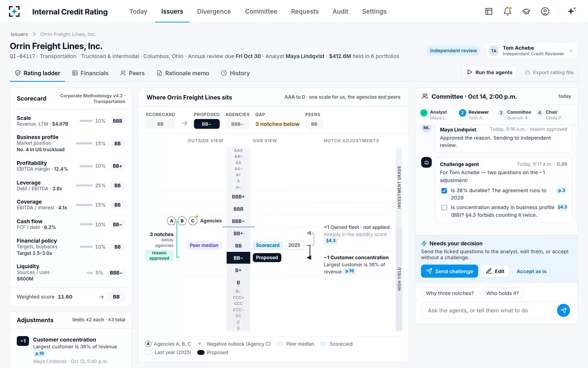Expand the Agency C negative outlook chevron
This screenshot has height=368, width=588.
[x=197, y=217]
